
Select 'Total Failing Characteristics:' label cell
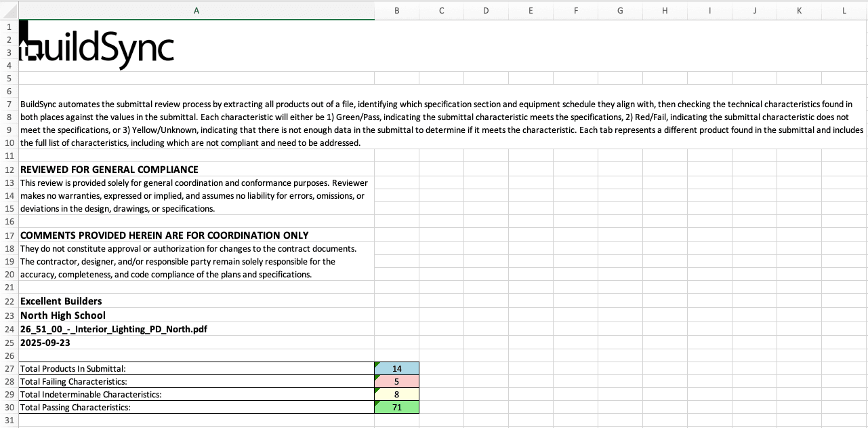tap(197, 381)
